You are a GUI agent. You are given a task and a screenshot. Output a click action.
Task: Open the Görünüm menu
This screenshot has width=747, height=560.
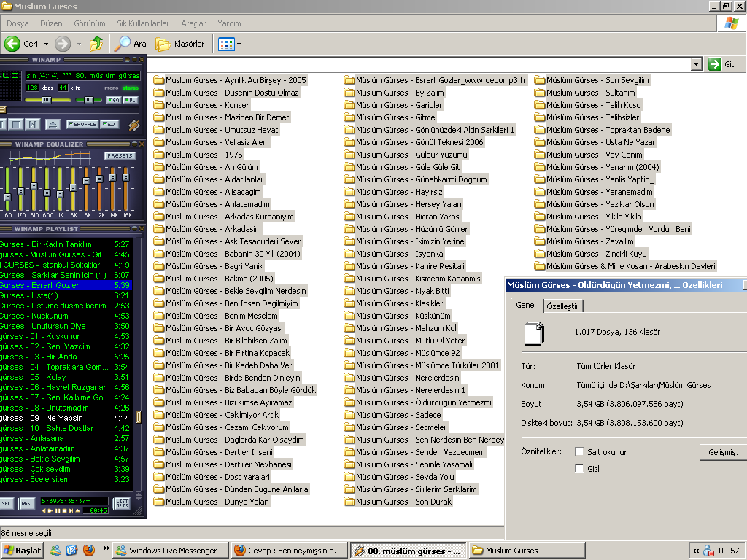click(90, 23)
